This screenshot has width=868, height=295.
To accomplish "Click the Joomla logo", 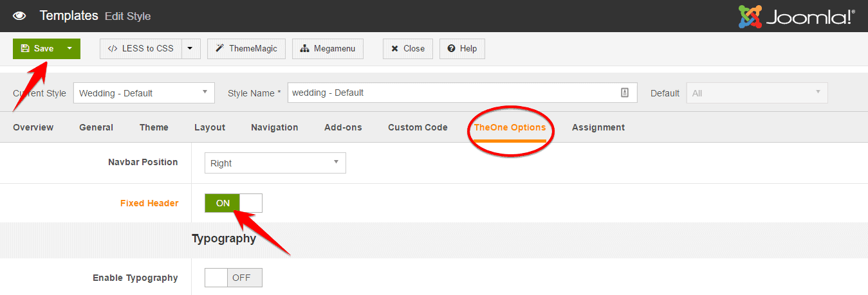I will coord(797,17).
